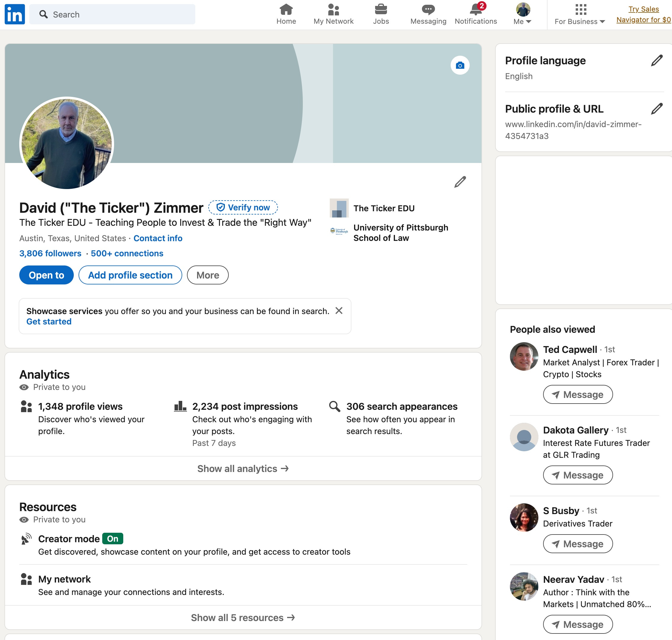The width and height of the screenshot is (672, 640).
Task: Dismiss Showcase services banner
Action: click(x=339, y=311)
